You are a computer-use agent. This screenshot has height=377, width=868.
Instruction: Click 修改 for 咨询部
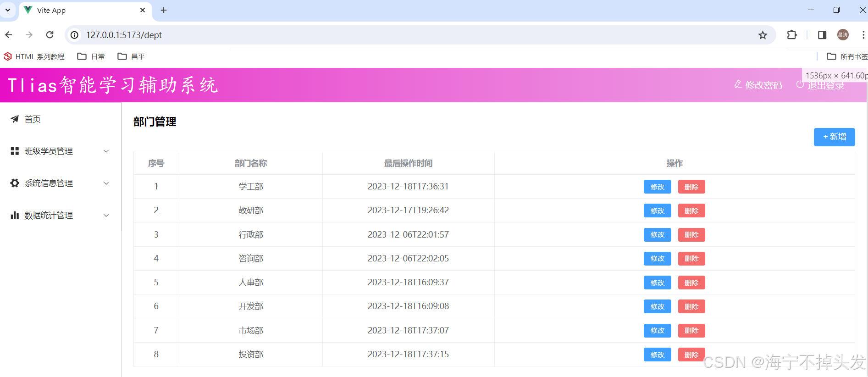pos(658,259)
